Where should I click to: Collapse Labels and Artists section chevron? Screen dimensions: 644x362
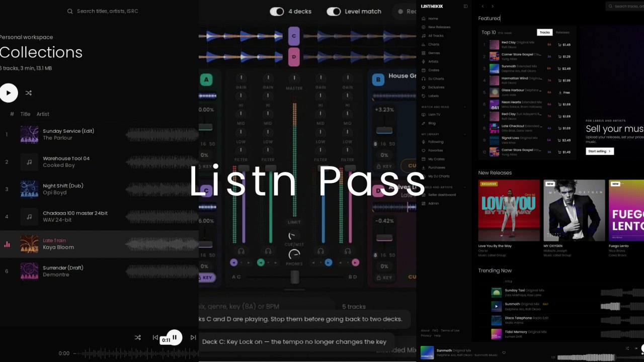465,187
